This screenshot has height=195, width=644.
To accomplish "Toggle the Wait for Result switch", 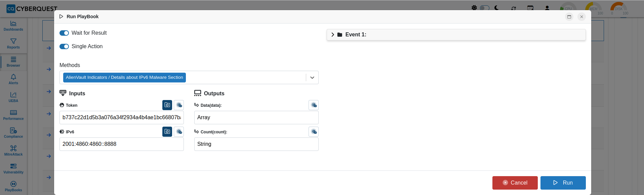I will coord(64,33).
